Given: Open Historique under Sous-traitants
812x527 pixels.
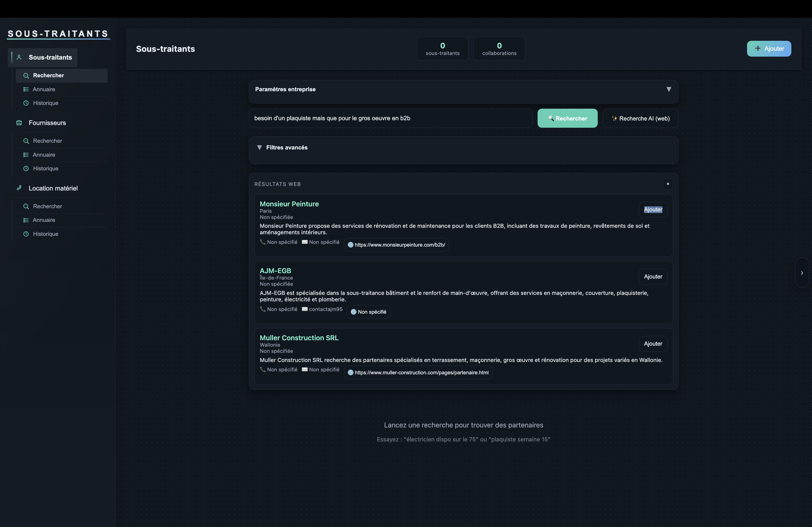Looking at the screenshot, I should [45, 103].
